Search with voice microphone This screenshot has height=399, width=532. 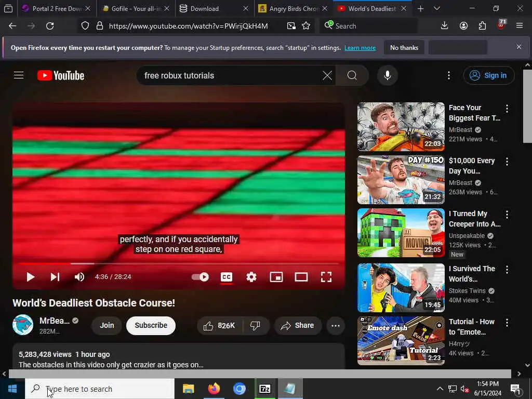coord(388,75)
